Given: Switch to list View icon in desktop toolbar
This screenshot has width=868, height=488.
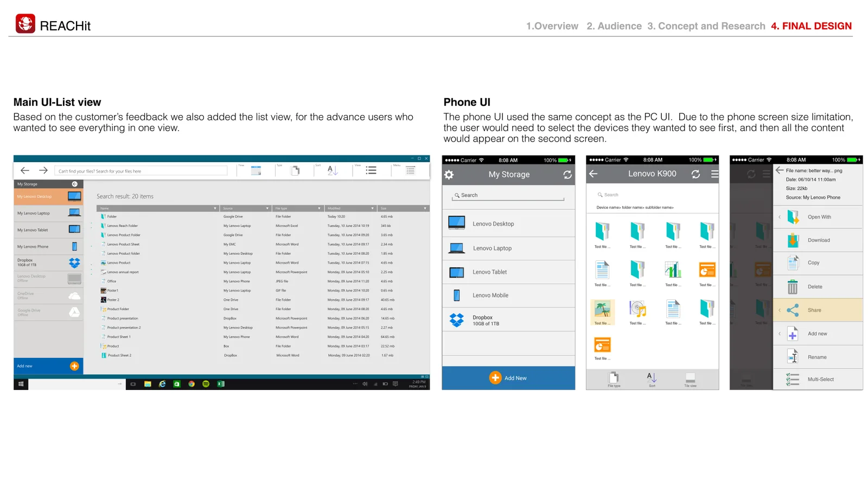Looking at the screenshot, I should pos(371,171).
